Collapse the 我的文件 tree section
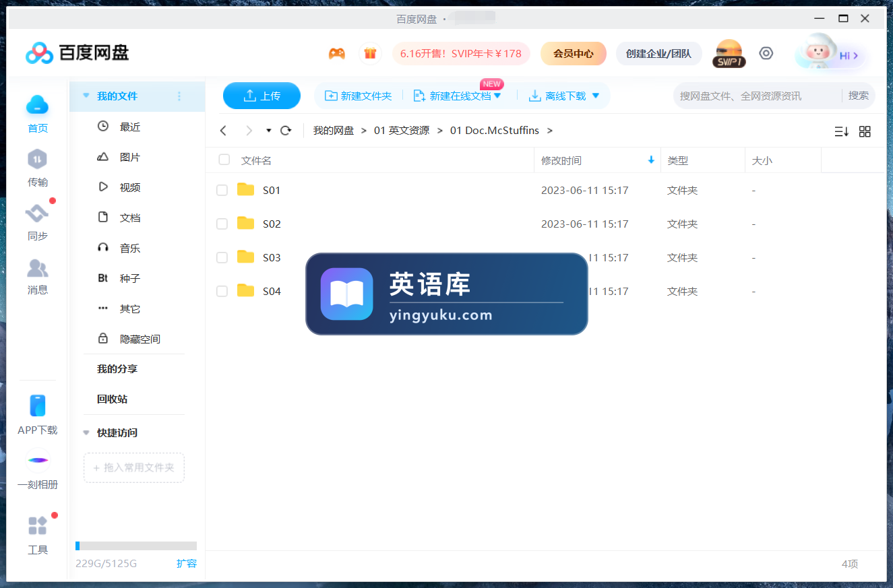The height and width of the screenshot is (588, 893). (86, 96)
